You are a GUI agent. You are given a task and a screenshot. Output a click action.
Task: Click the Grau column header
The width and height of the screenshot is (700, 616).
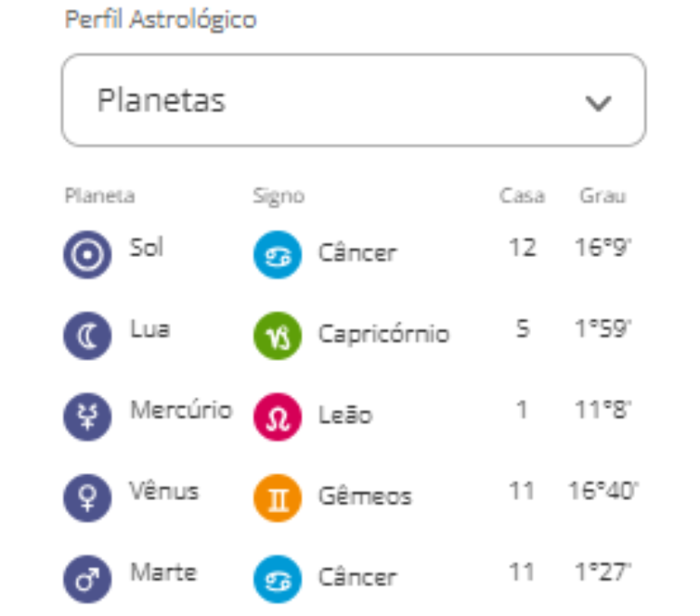click(x=602, y=195)
